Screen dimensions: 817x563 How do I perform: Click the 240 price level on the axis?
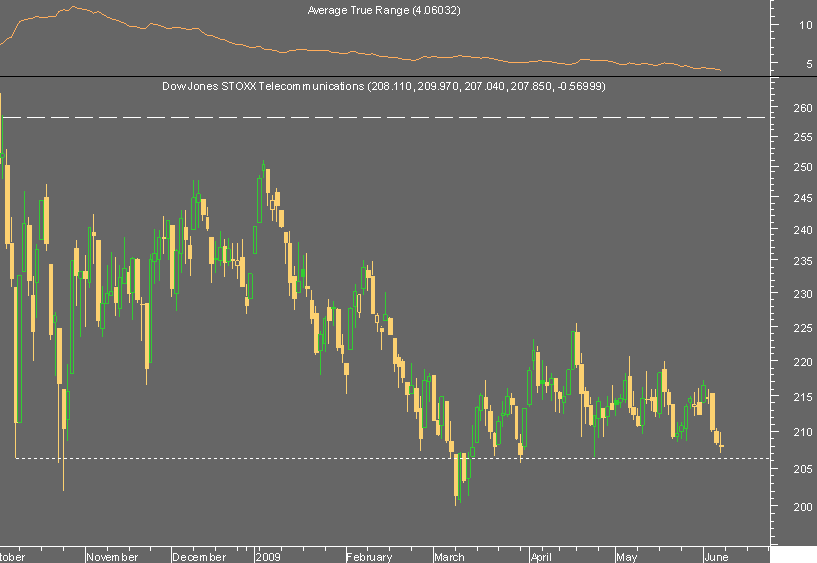pyautogui.click(x=803, y=230)
